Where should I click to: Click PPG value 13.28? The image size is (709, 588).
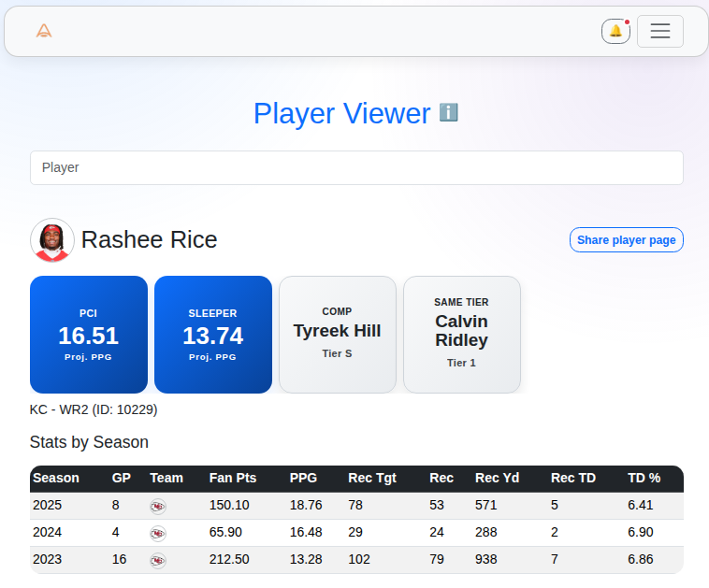[x=306, y=559]
